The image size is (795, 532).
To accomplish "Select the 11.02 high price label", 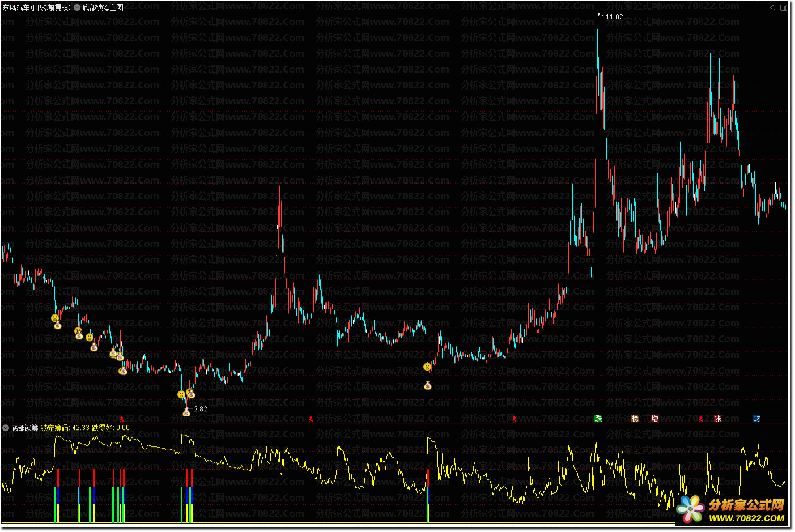I will tap(614, 17).
